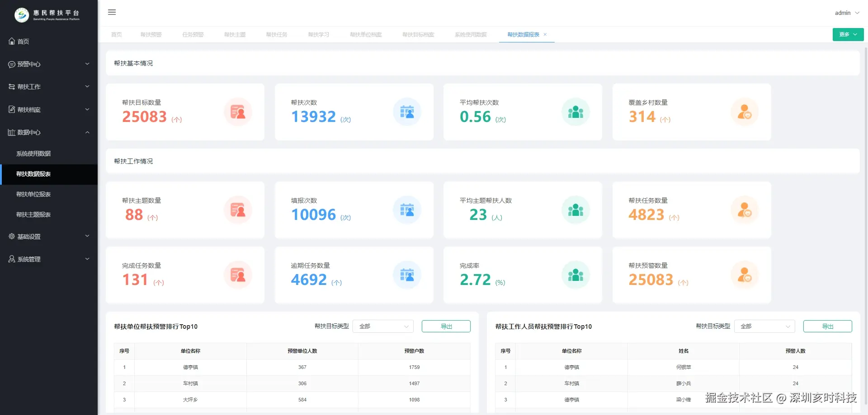Open 帮扶目标类型 dropdown for staff ranking
Image resolution: width=868 pixels, height=415 pixels.
coord(764,326)
